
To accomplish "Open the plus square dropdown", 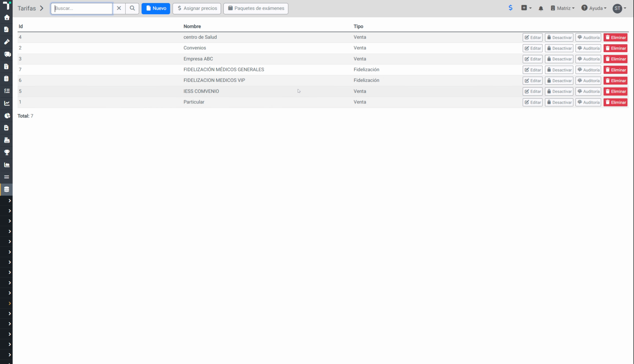I will coord(526,8).
